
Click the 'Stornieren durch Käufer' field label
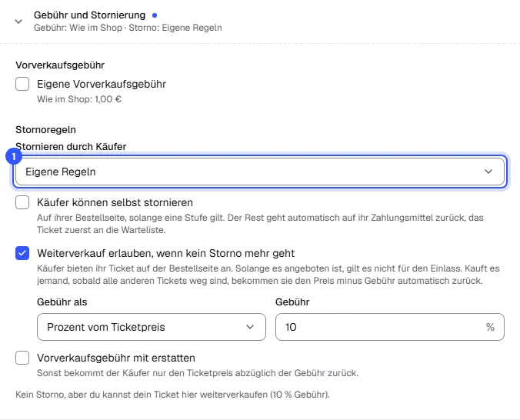tap(71, 146)
